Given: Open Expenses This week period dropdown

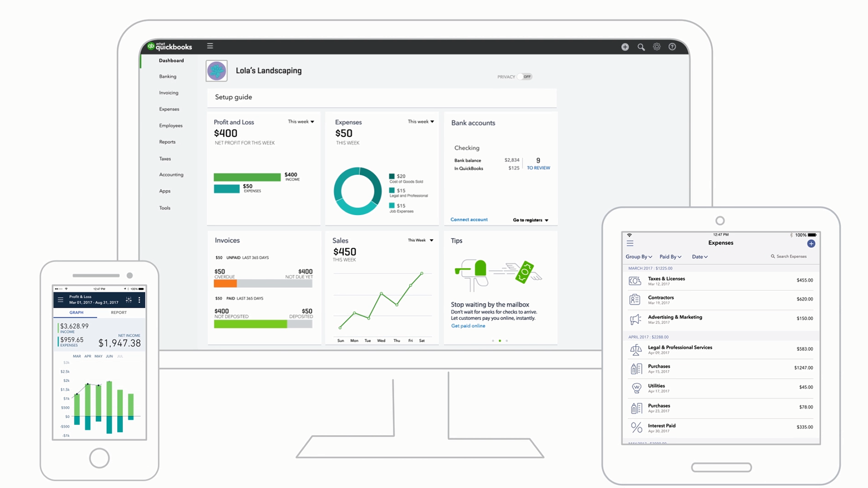Looking at the screenshot, I should click(421, 122).
